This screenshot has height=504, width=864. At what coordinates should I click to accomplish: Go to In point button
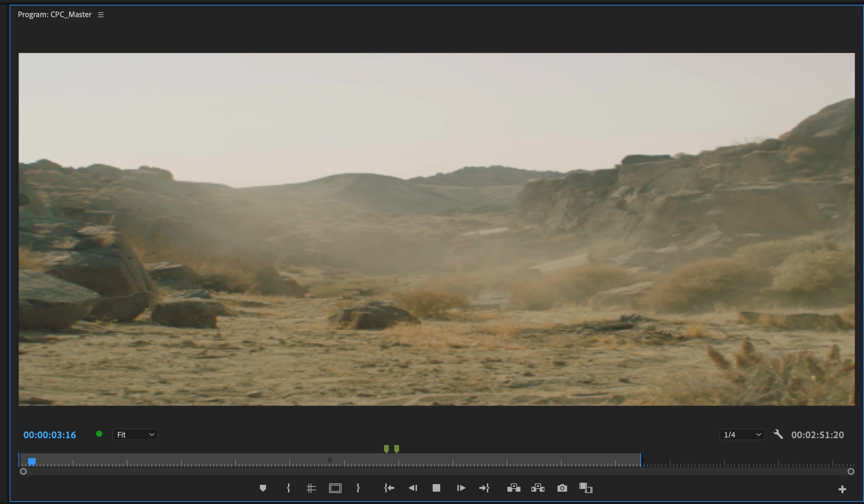click(389, 488)
